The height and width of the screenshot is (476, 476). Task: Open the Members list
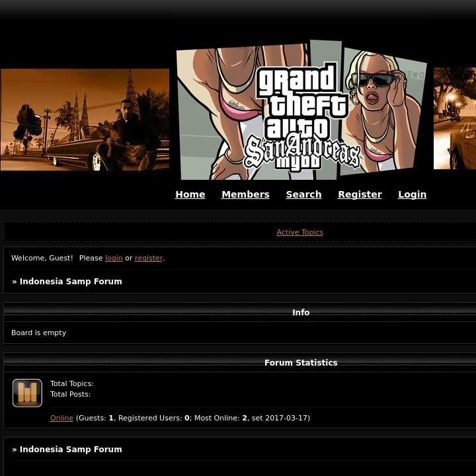coord(245,194)
